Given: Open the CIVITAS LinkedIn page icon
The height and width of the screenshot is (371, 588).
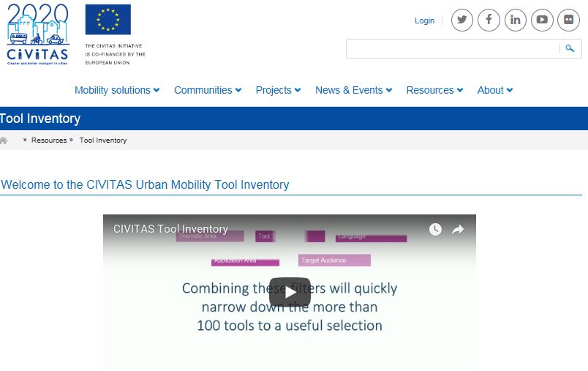Looking at the screenshot, I should coord(516,20).
